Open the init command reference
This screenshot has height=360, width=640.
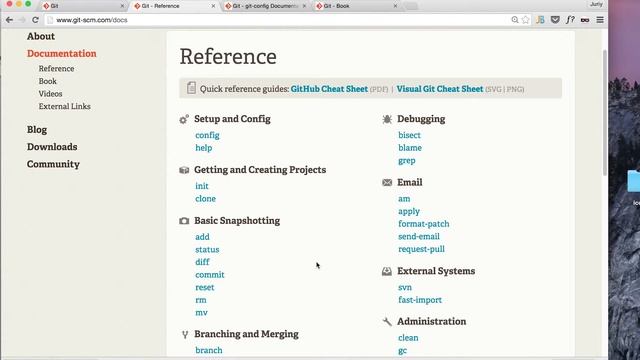(x=202, y=186)
